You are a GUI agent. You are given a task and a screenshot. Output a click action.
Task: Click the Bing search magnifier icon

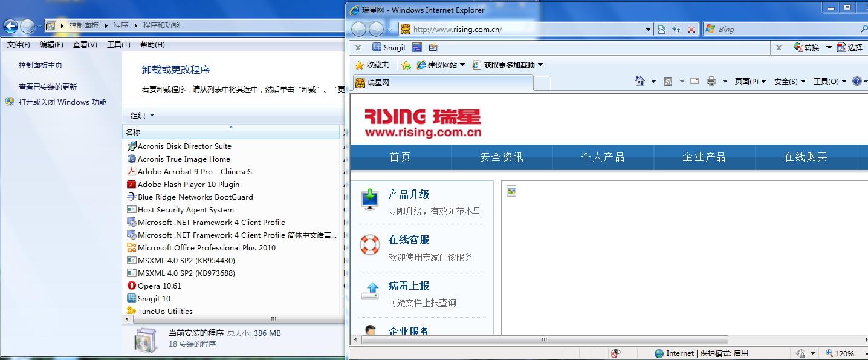pyautogui.click(x=864, y=29)
